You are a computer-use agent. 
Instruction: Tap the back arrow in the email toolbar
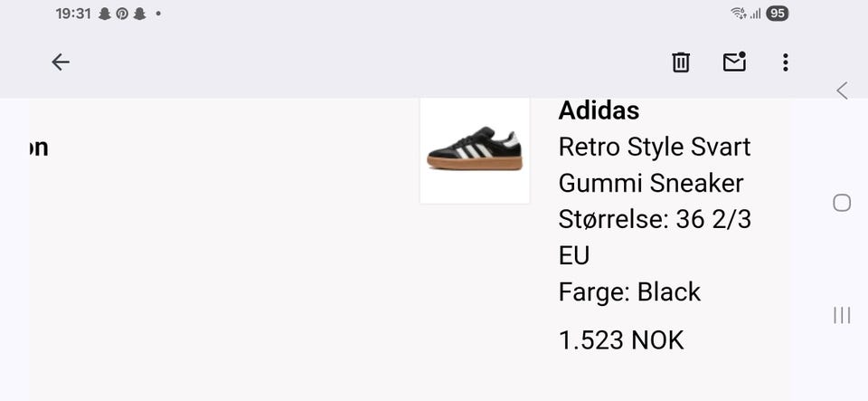tap(61, 62)
